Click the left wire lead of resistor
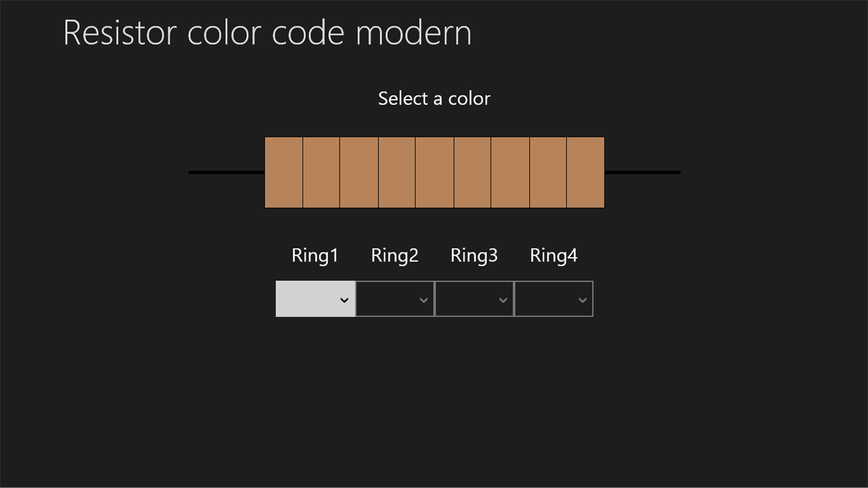The image size is (868, 488). tap(226, 172)
